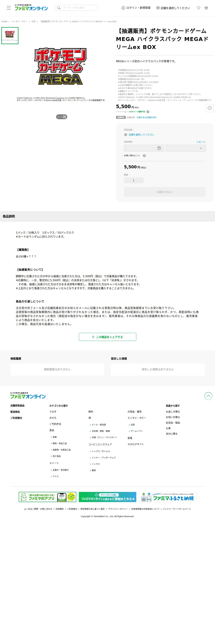Open the shopping basket icon
215x644 pixels.
coord(206,8)
